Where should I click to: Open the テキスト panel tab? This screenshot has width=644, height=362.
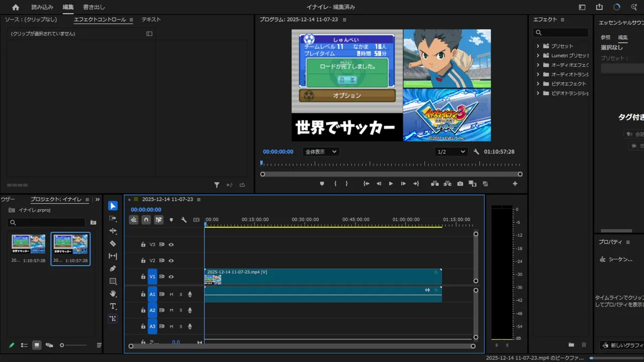(x=151, y=20)
